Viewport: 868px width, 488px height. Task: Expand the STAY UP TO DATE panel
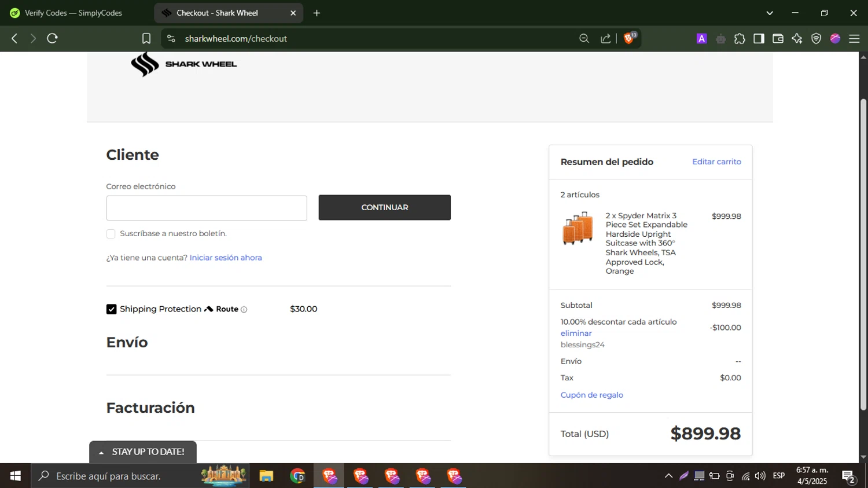click(143, 452)
